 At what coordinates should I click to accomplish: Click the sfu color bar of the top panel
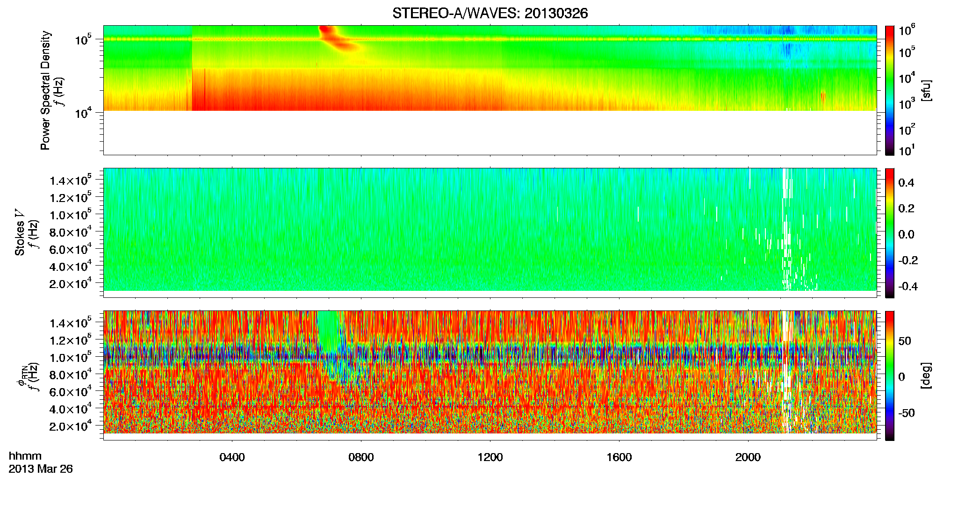pos(889,90)
